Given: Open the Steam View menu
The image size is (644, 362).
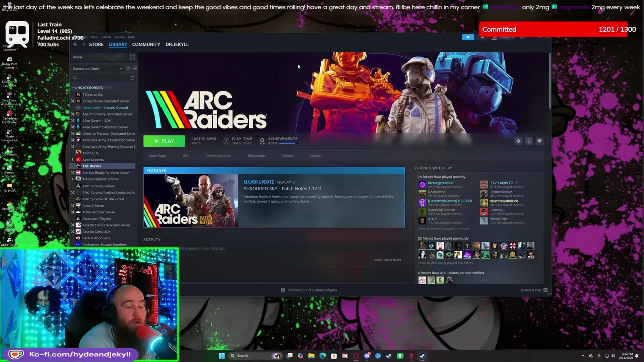Looking at the screenshot, I should [94, 37].
